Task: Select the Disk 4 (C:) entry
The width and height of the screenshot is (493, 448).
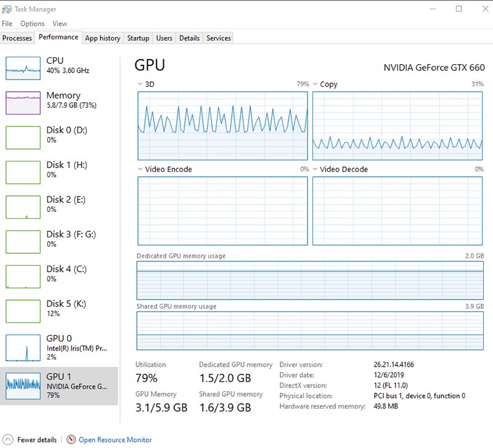Action: (x=59, y=276)
